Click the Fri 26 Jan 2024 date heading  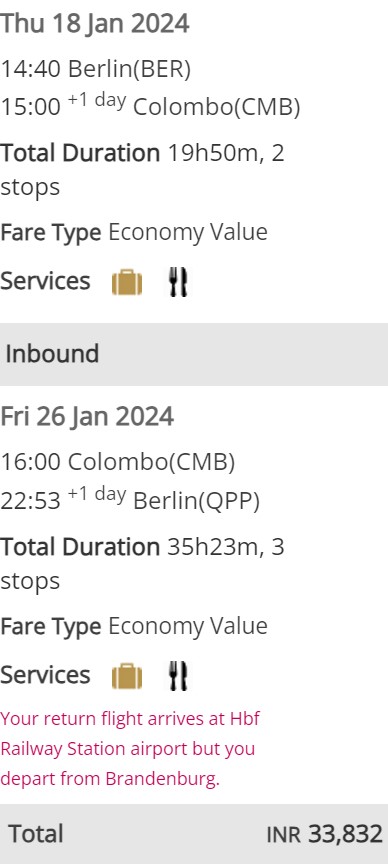point(87,417)
